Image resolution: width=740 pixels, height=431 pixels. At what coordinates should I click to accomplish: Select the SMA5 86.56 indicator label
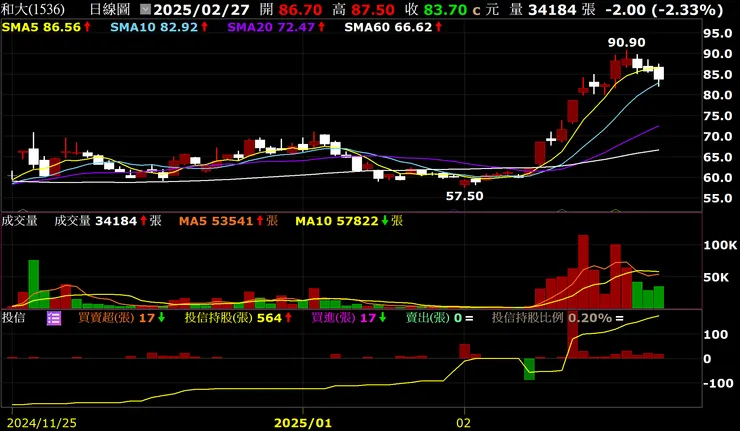pos(41,27)
